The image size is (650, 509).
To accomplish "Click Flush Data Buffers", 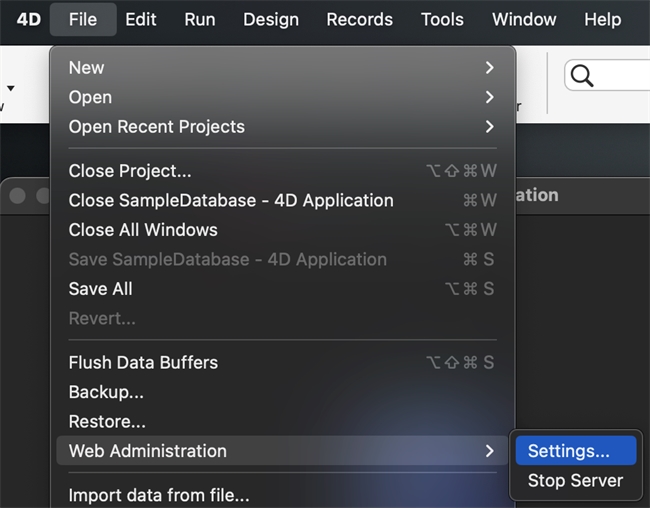I will pyautogui.click(x=143, y=362).
